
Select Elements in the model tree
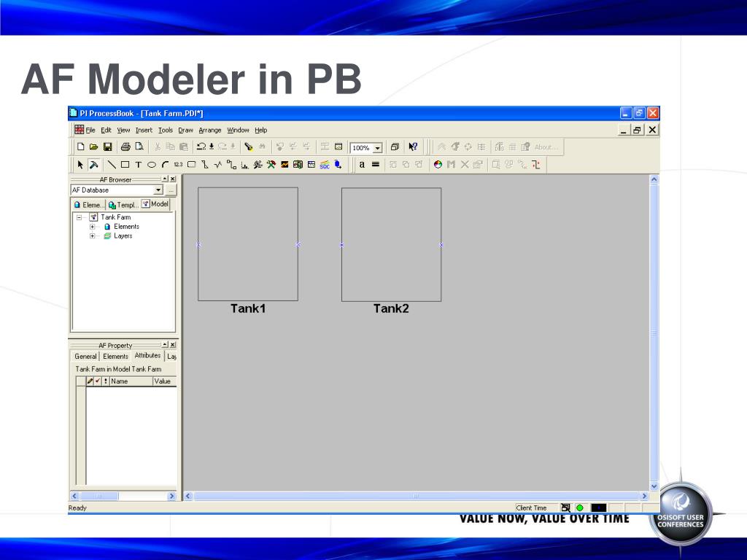(x=126, y=227)
